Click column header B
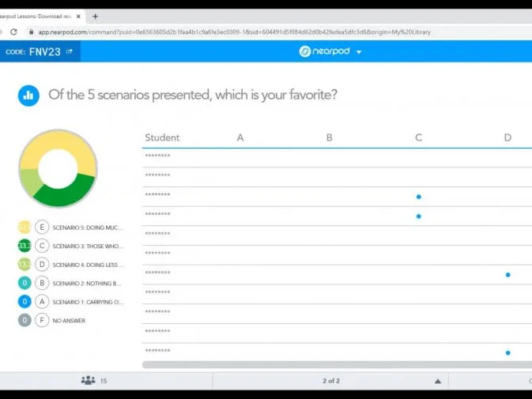 tap(329, 137)
